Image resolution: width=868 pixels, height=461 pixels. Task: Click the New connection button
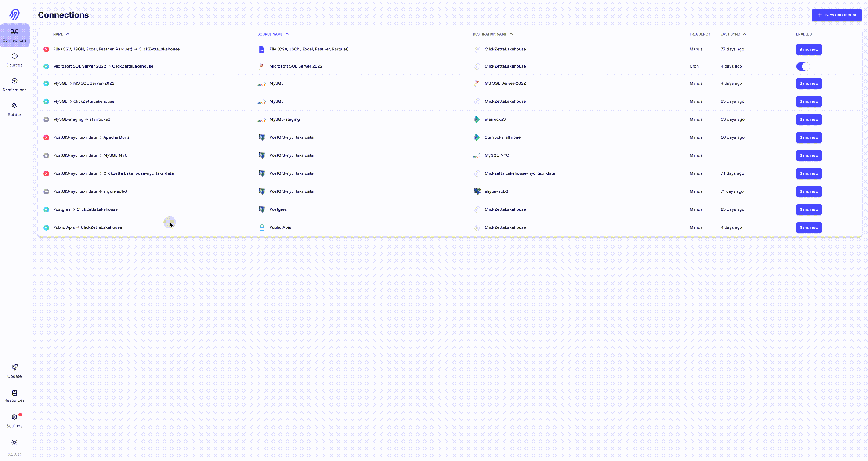836,14
